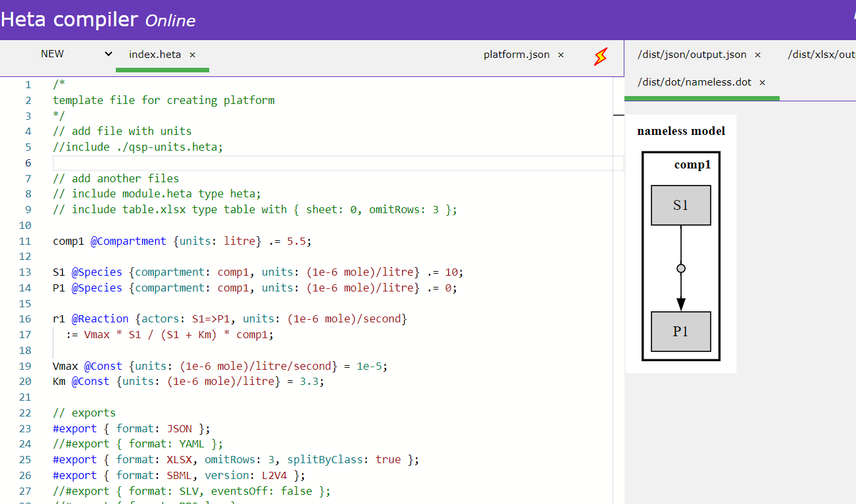The height and width of the screenshot is (504, 856).
Task: Close the index.heta tab with its x icon
Action: (191, 55)
